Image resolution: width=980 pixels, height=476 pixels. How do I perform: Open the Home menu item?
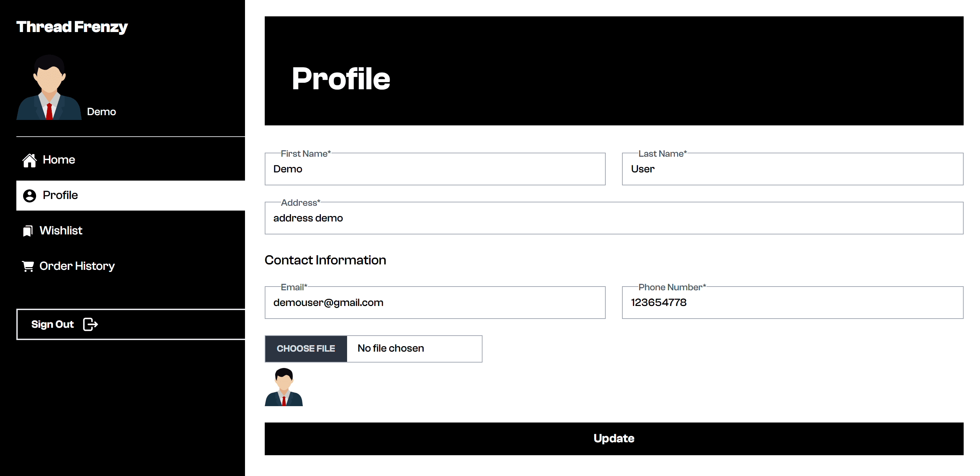(130, 160)
